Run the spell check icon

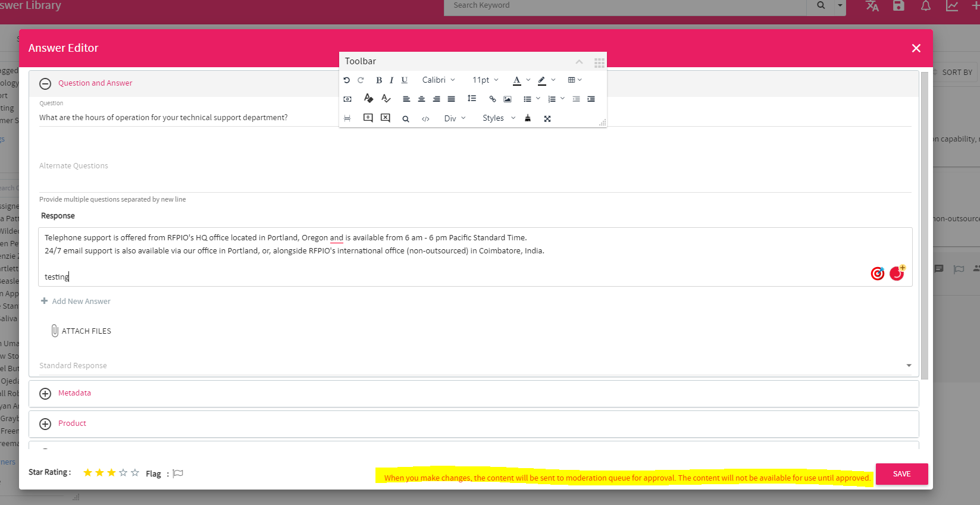(x=386, y=98)
